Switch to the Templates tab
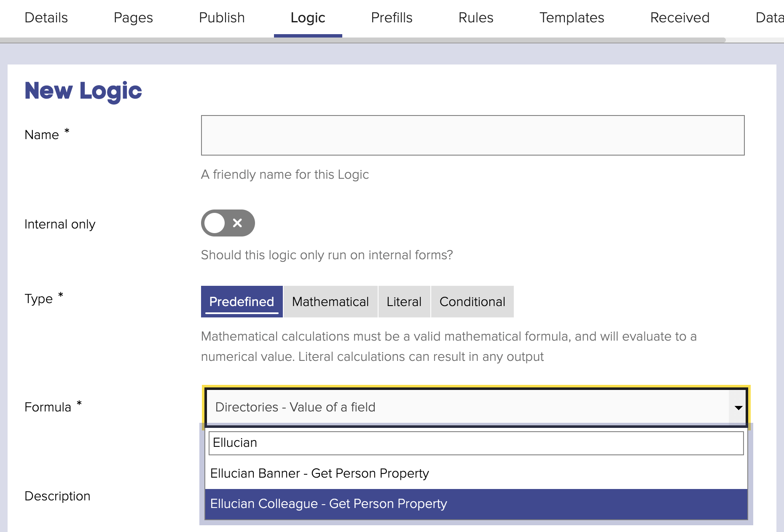Screen dimensions: 784x532 572,18
